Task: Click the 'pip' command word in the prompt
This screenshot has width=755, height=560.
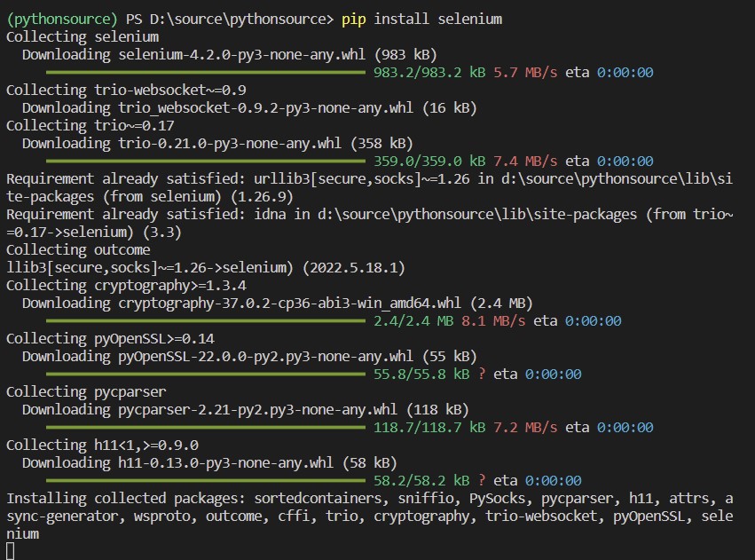Action: click(353, 20)
